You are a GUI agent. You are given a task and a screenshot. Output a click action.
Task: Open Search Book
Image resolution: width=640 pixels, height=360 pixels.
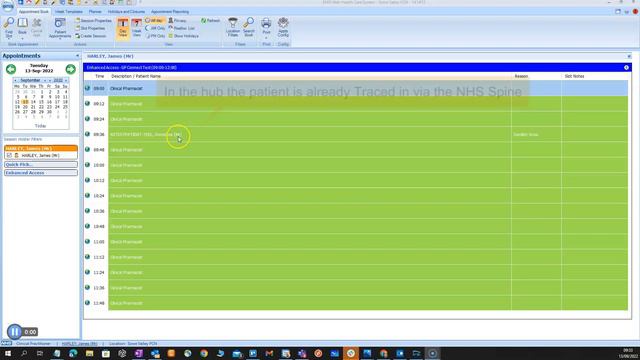pos(249,27)
